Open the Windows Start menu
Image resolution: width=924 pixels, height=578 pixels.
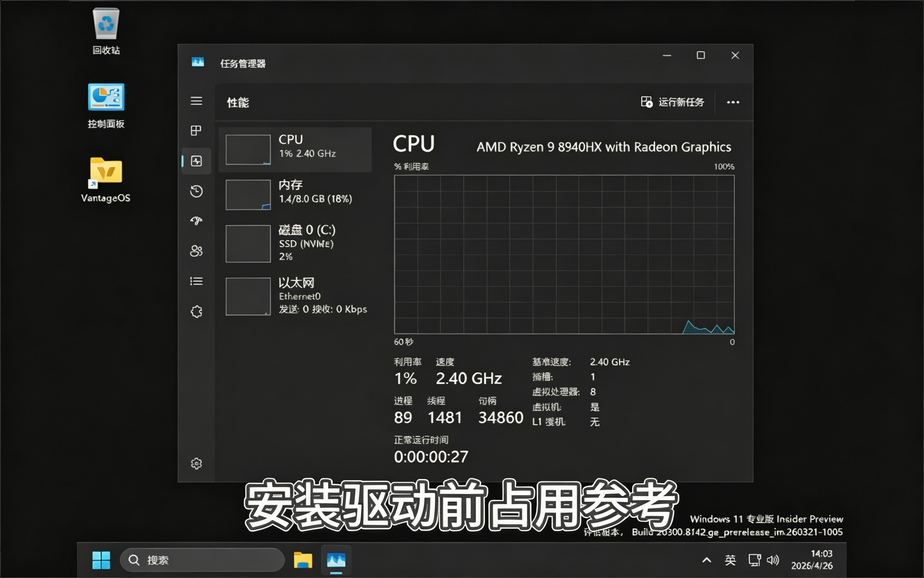tap(101, 560)
